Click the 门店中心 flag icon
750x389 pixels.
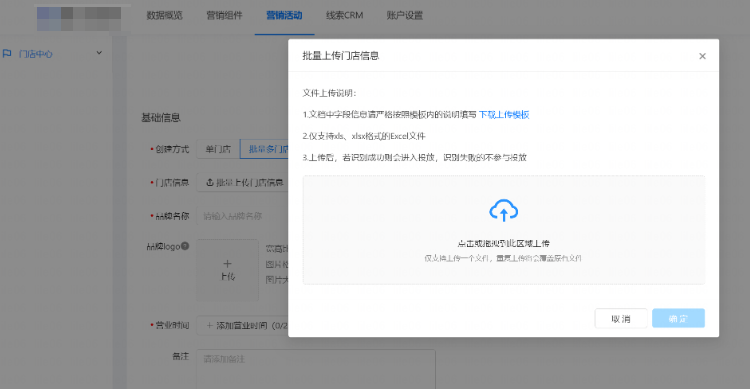click(7, 54)
